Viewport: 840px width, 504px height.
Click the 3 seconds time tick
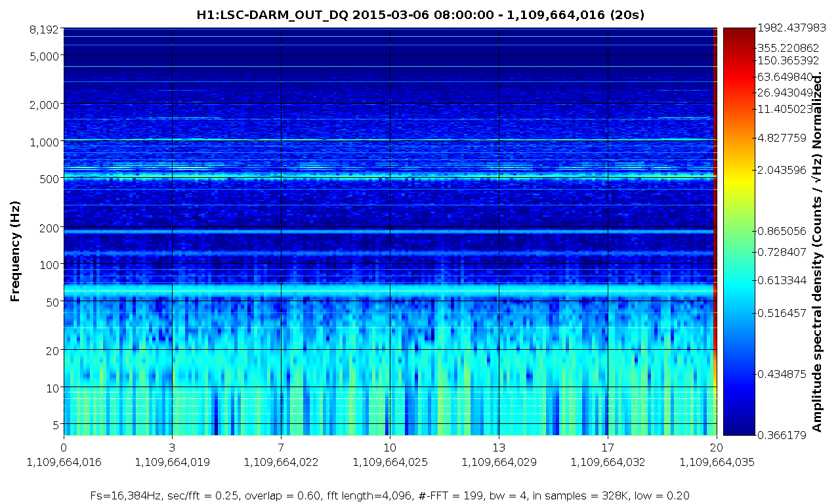click(172, 447)
